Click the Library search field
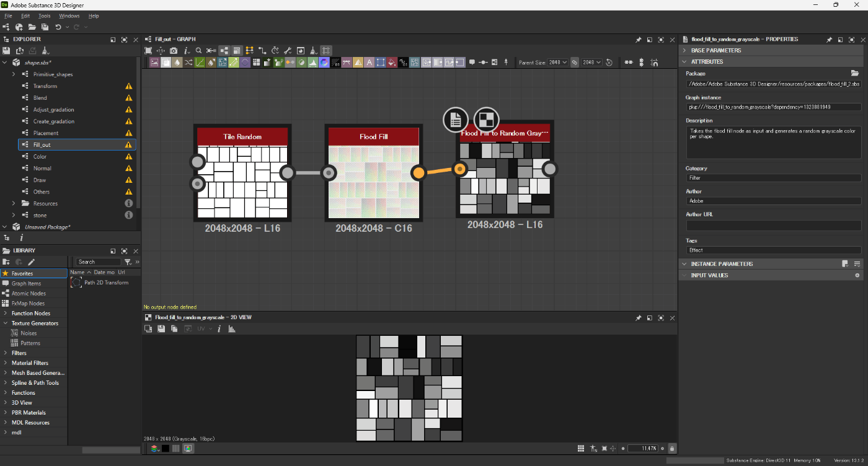The image size is (868, 466). click(x=99, y=262)
